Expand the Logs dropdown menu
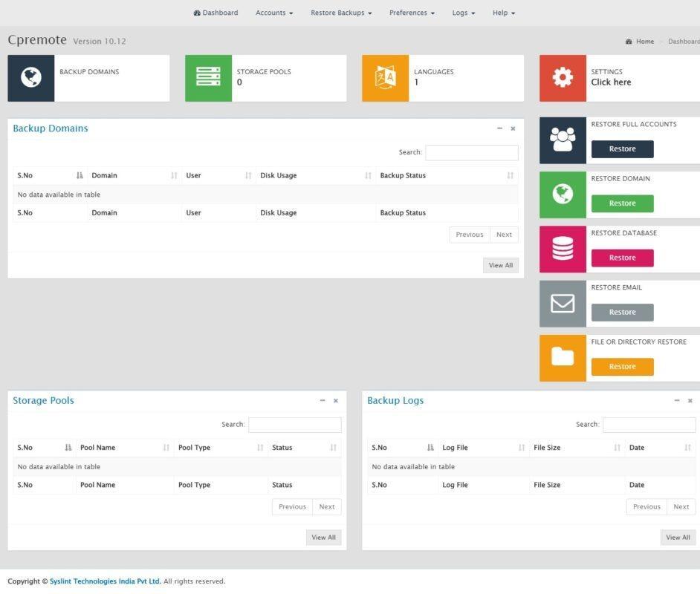Viewport: 700px width, 594px height. tap(464, 13)
